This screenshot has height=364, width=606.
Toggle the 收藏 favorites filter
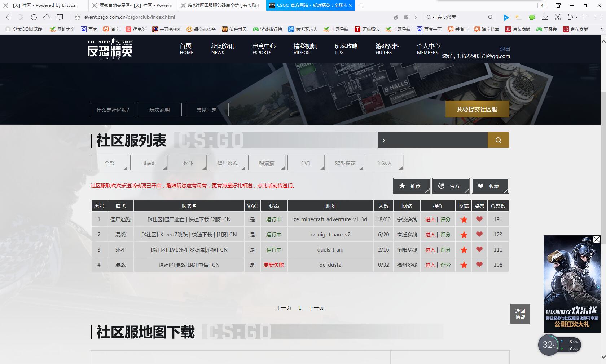(490, 186)
